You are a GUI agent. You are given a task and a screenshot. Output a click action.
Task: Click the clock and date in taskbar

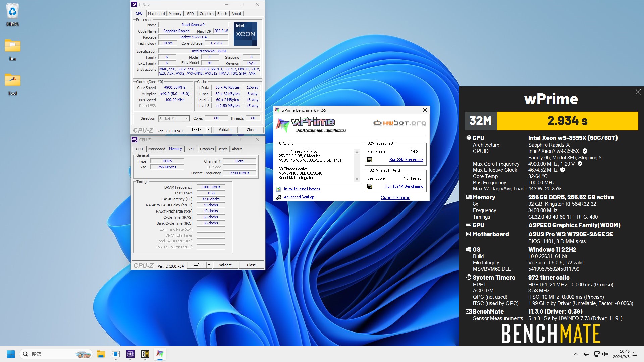[x=621, y=354]
